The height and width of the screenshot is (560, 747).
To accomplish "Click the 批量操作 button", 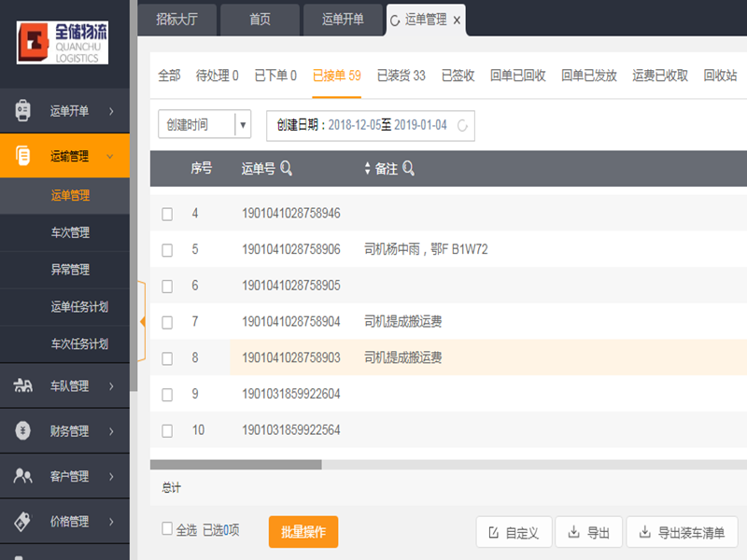I will [303, 532].
